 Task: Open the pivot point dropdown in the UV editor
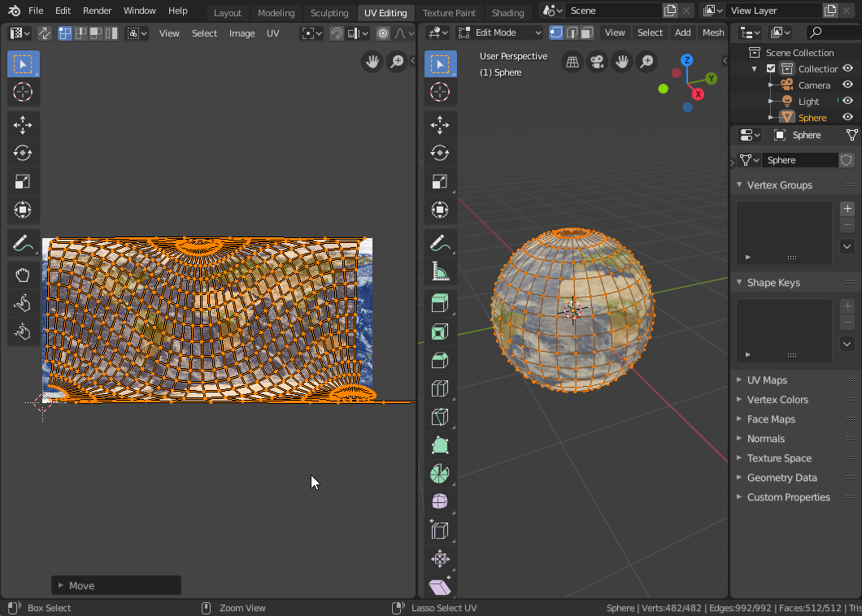tap(311, 33)
